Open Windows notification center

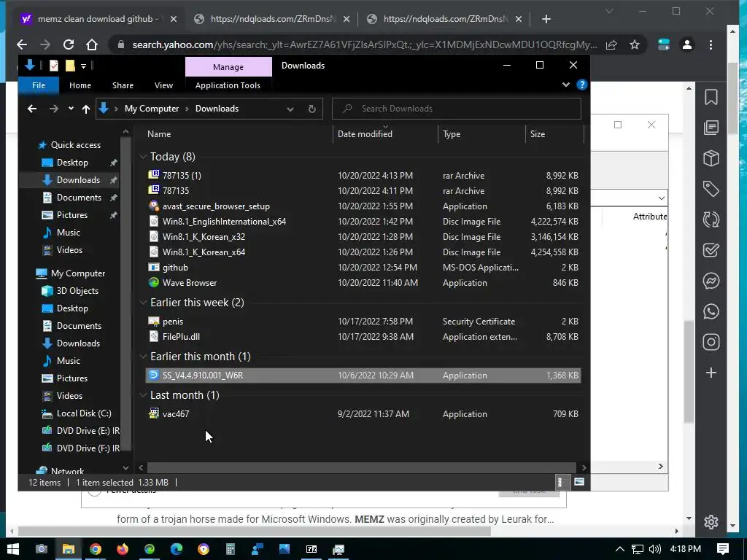[722, 549]
